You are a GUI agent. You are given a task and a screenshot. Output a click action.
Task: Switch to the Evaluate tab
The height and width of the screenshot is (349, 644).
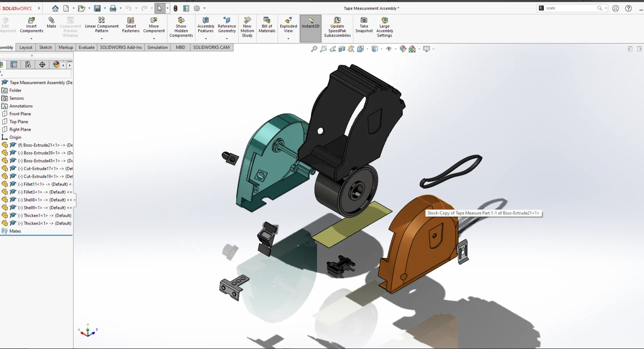tap(87, 47)
